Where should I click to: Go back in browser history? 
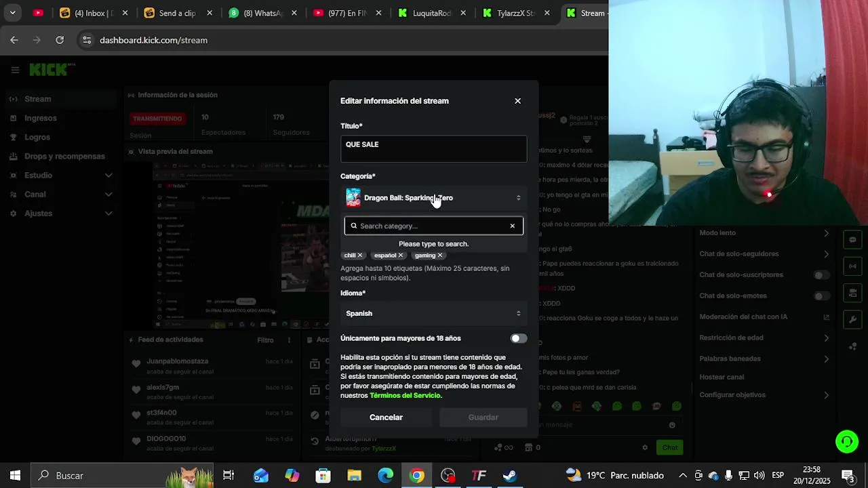[x=14, y=40]
